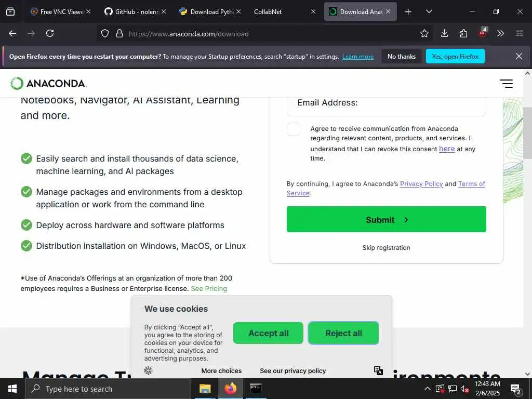Click the cookie consent gear logo icon

point(148,370)
